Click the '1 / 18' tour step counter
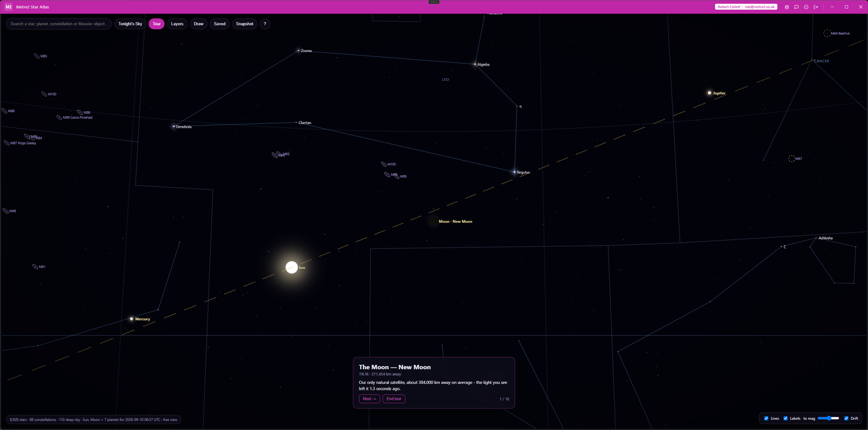Screen dimensions: 868x430 point(504,399)
